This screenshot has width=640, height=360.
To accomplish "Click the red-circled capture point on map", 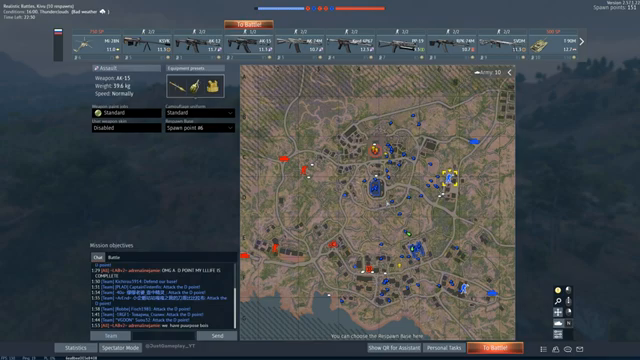I will [375, 150].
